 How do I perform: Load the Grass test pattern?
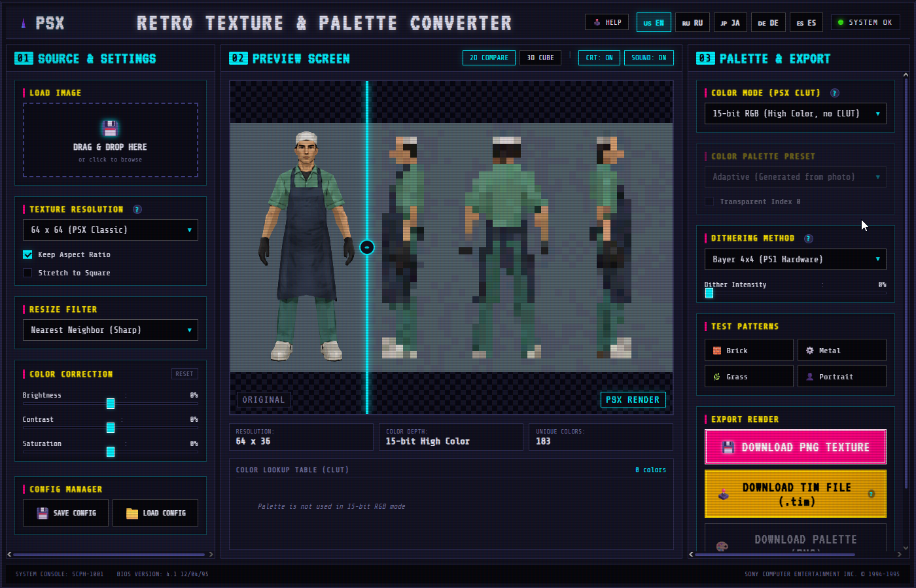pos(749,377)
